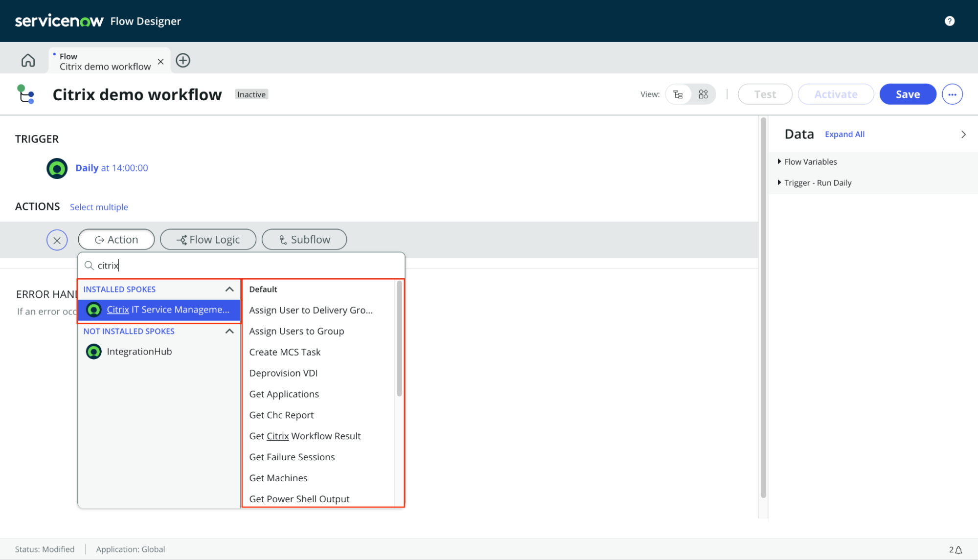
Task: Click the Test button
Action: 765,94
